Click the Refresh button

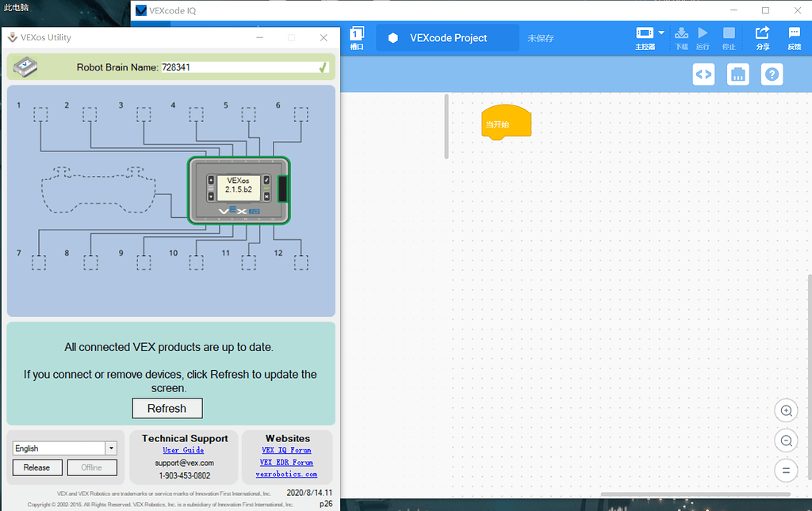click(167, 409)
